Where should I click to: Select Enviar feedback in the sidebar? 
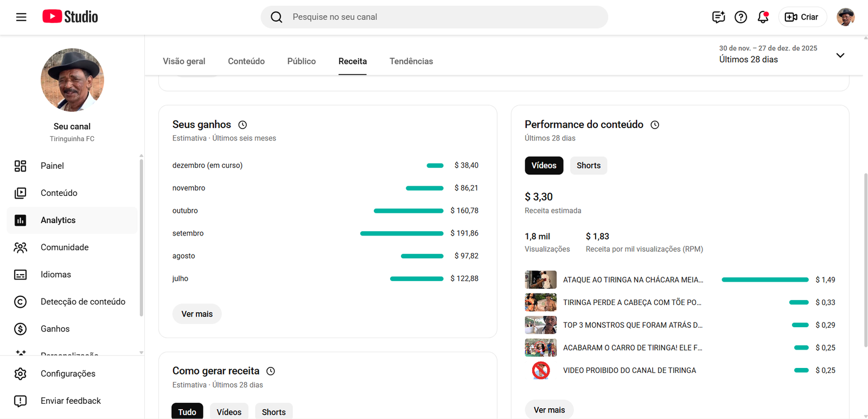72,401
